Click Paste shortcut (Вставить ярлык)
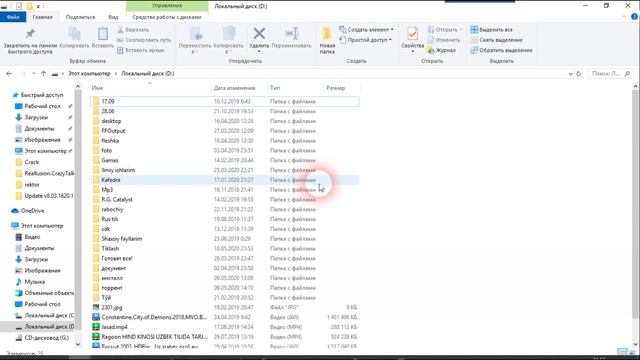640x360 pixels. 140,50
